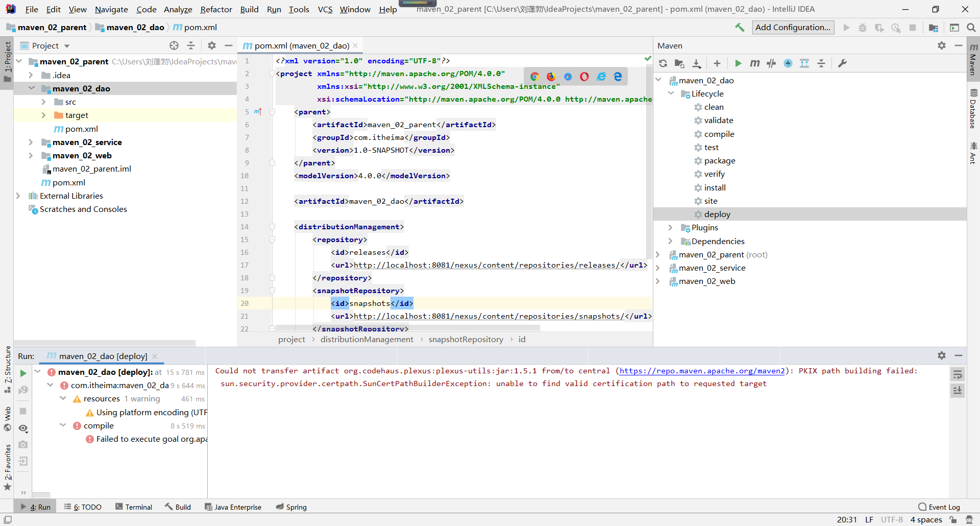Hide the Project tool window
980x526 pixels.
tap(229, 45)
